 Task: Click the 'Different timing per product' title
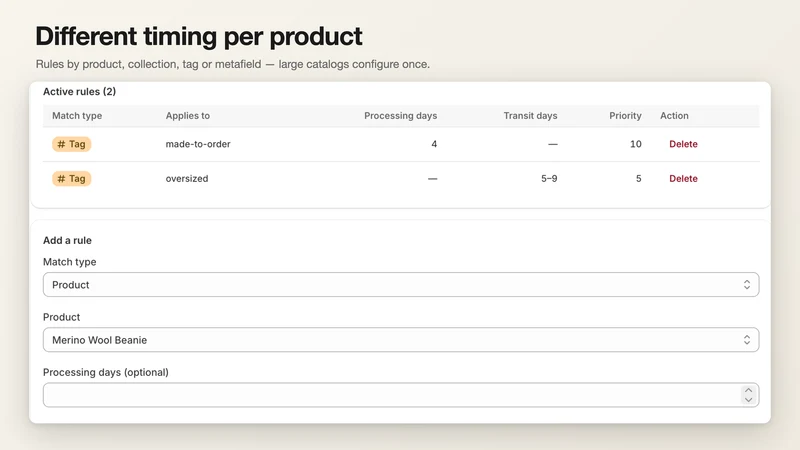[x=199, y=37]
